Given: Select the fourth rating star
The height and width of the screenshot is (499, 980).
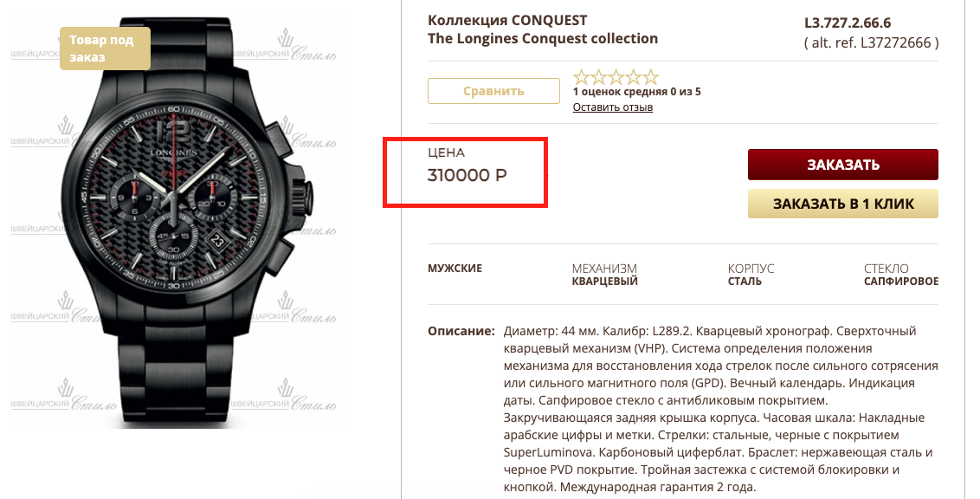Looking at the screenshot, I should 634,77.
